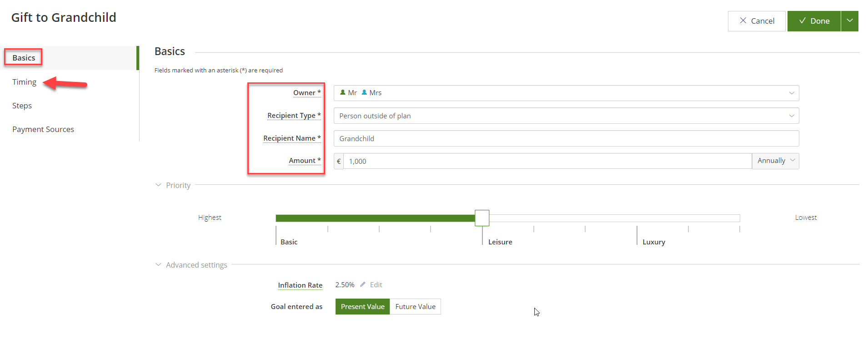Click the Mr owner person icon

click(343, 92)
